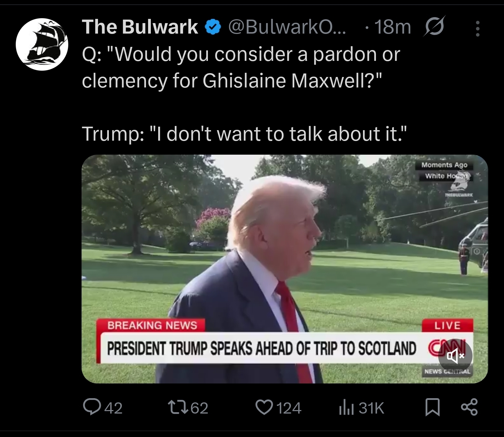Open The Bulwark profile avatar
The width and height of the screenshot is (504, 437).
[42, 44]
